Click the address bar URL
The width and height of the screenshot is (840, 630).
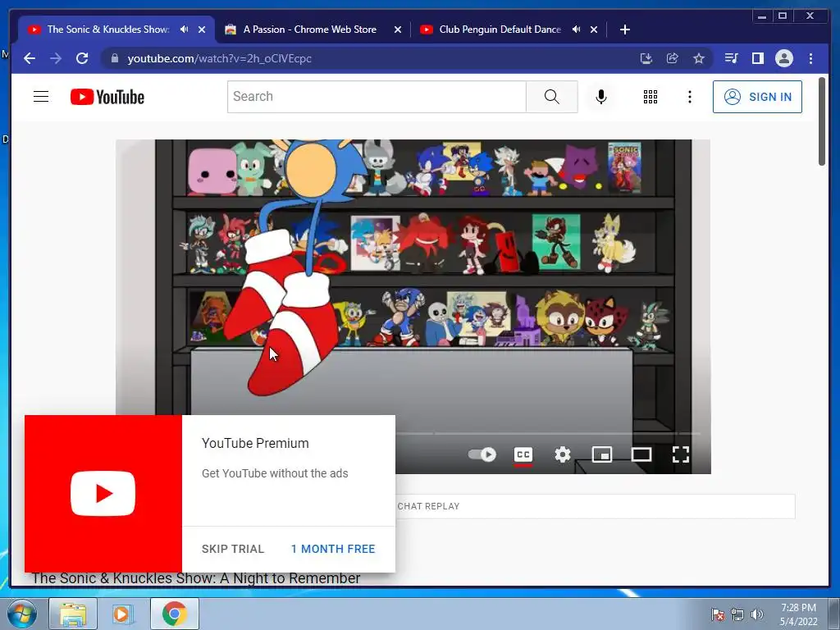[219, 58]
